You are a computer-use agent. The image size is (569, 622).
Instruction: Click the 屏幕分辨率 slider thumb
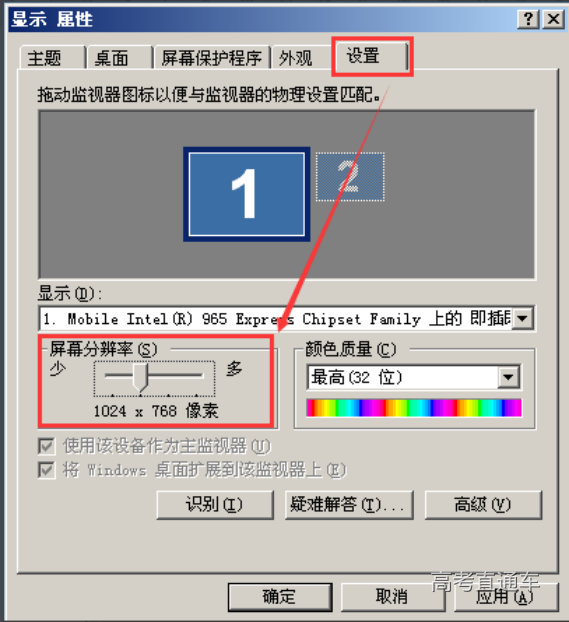(140, 377)
